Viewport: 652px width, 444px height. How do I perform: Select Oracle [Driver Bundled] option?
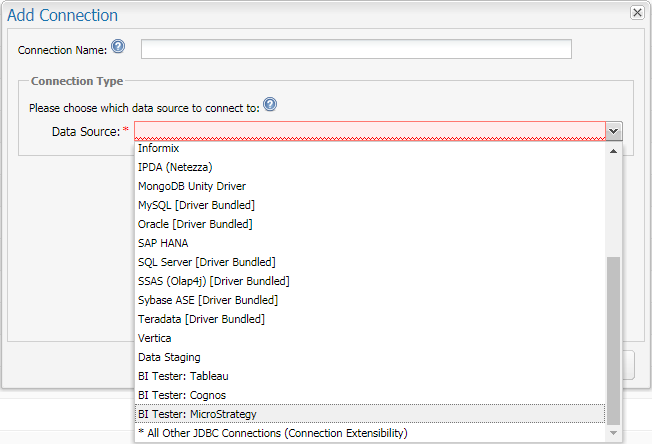(195, 224)
